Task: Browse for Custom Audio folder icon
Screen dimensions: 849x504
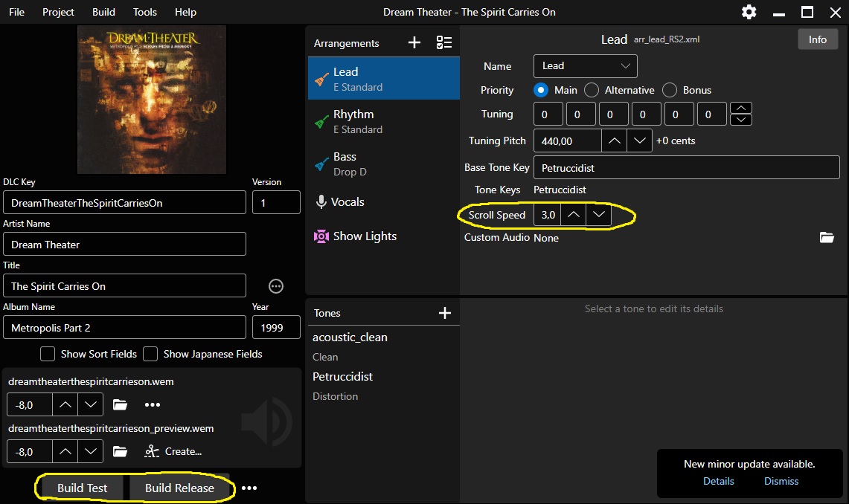Action: pos(827,237)
